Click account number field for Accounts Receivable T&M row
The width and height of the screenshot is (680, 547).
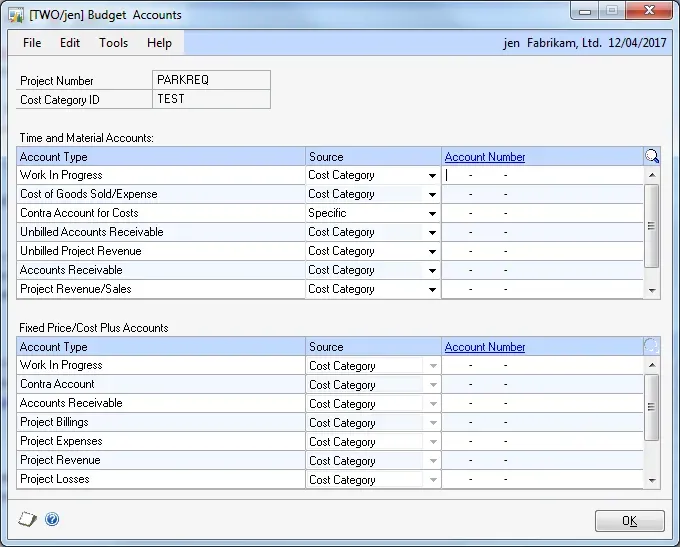click(540, 270)
